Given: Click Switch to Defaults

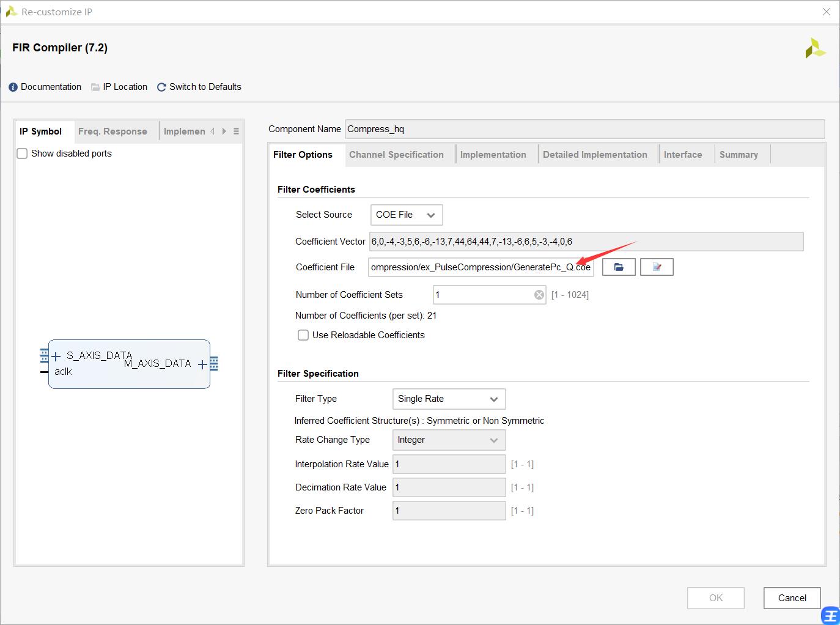Looking at the screenshot, I should 205,87.
